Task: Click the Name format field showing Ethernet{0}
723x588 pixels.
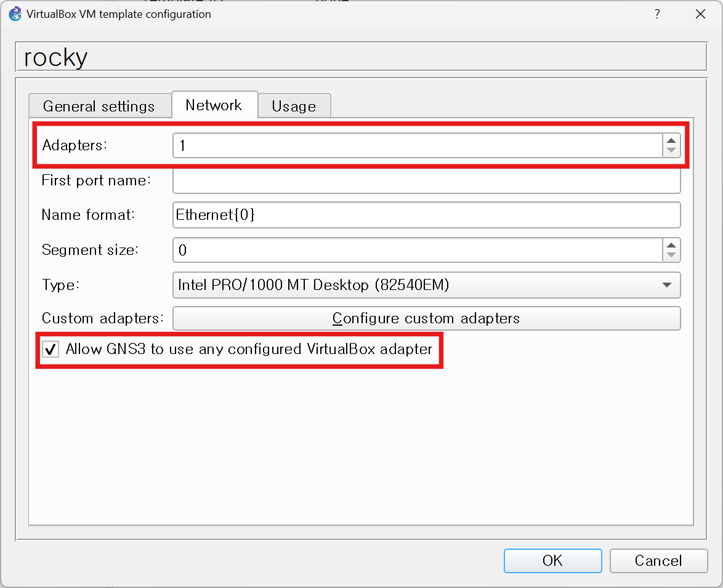Action: [427, 215]
